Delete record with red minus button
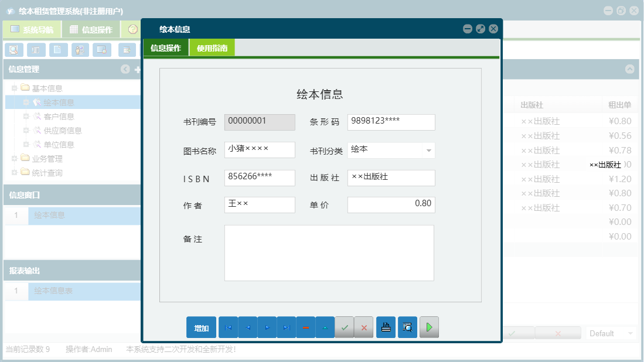 tap(305, 327)
